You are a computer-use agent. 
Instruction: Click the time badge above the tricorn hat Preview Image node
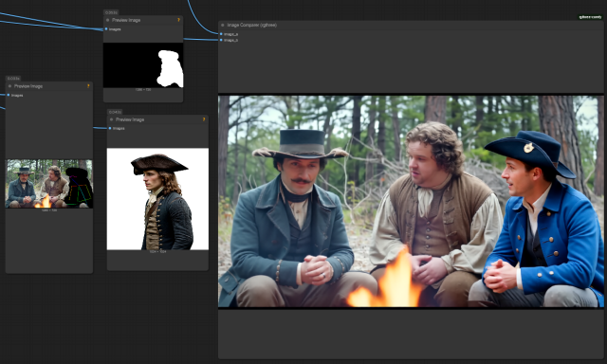[115, 112]
